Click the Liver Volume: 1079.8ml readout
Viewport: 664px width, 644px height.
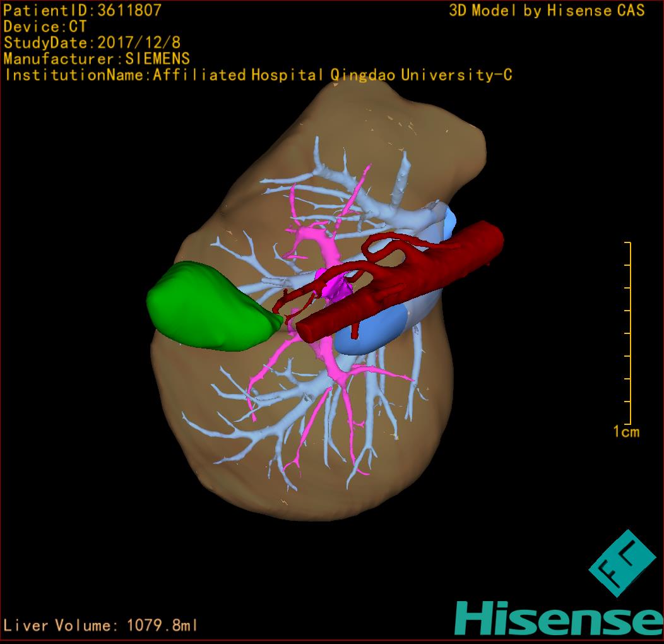(101, 626)
